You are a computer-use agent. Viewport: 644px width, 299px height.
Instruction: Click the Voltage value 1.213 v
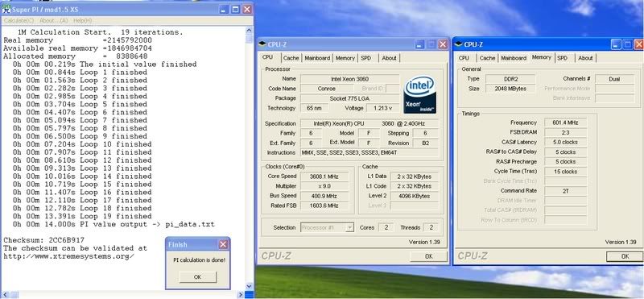pyautogui.click(x=383, y=108)
